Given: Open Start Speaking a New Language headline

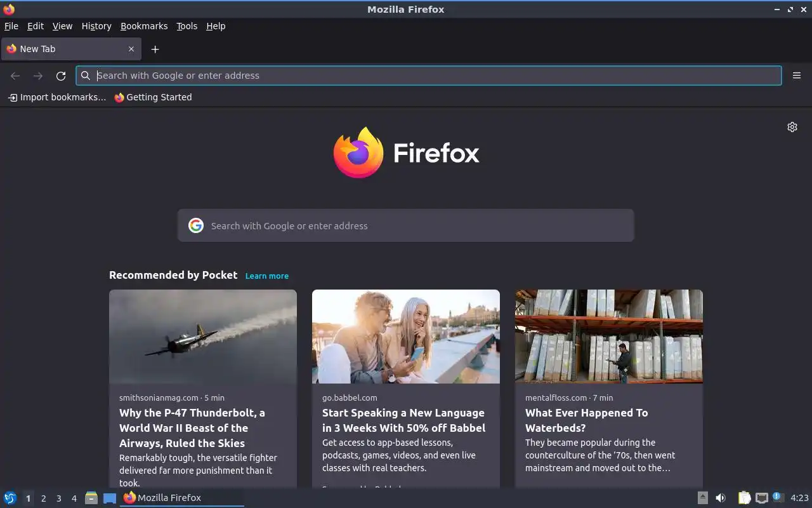Looking at the screenshot, I should pyautogui.click(x=403, y=420).
